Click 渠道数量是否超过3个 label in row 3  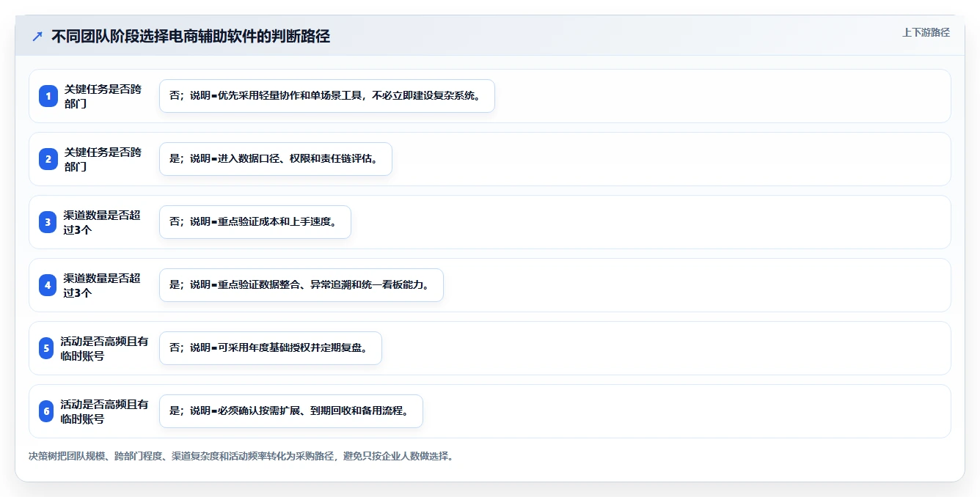click(x=102, y=222)
